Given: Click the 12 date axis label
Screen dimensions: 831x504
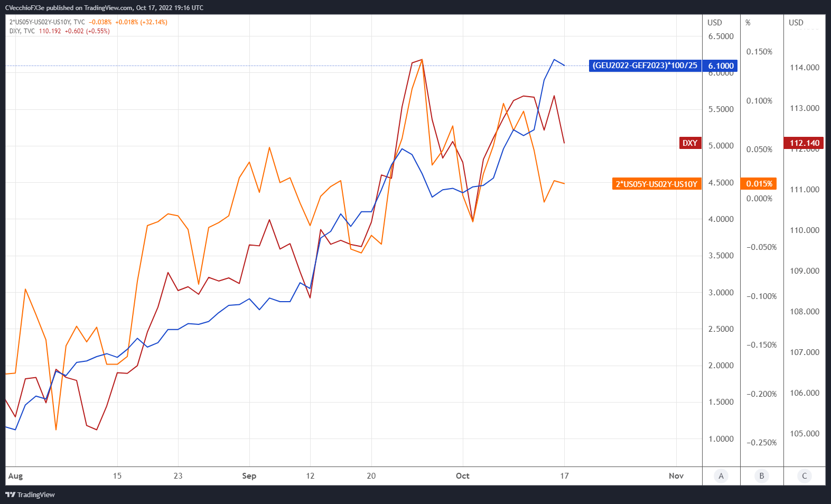Looking at the screenshot, I should [310, 475].
